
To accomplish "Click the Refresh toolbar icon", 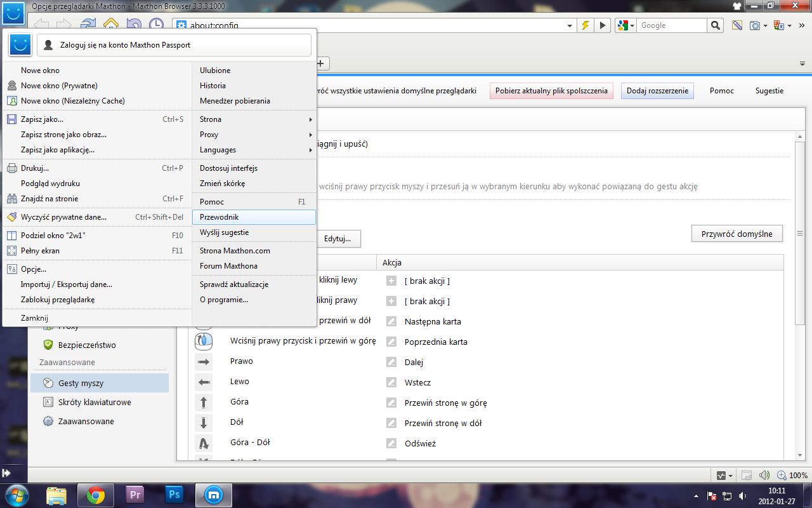I will (88, 25).
